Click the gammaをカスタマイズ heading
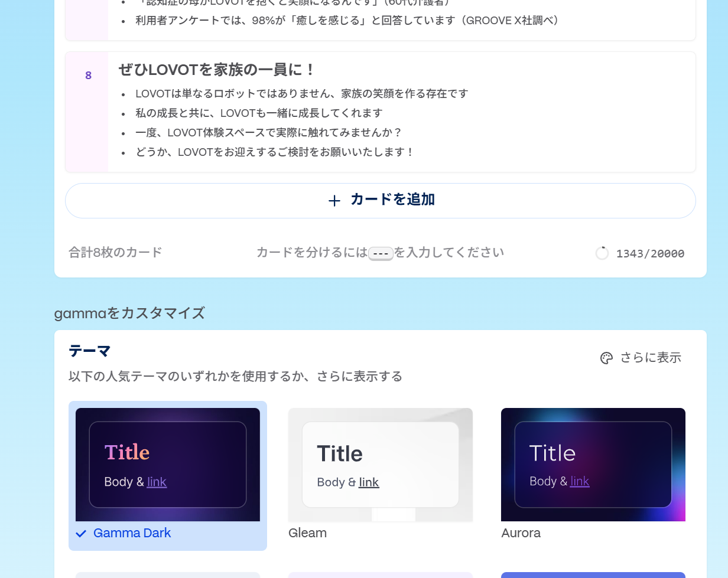The height and width of the screenshot is (578, 728). pos(129,313)
